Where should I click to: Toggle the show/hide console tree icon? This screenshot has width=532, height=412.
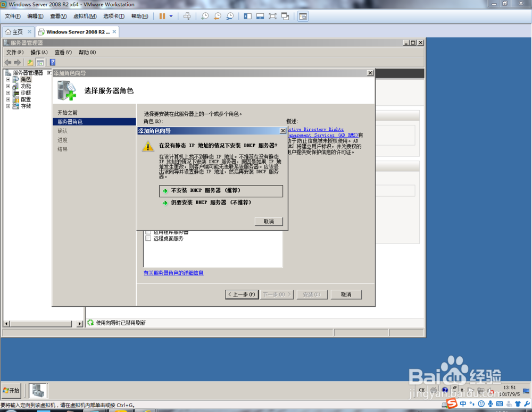[x=40, y=62]
